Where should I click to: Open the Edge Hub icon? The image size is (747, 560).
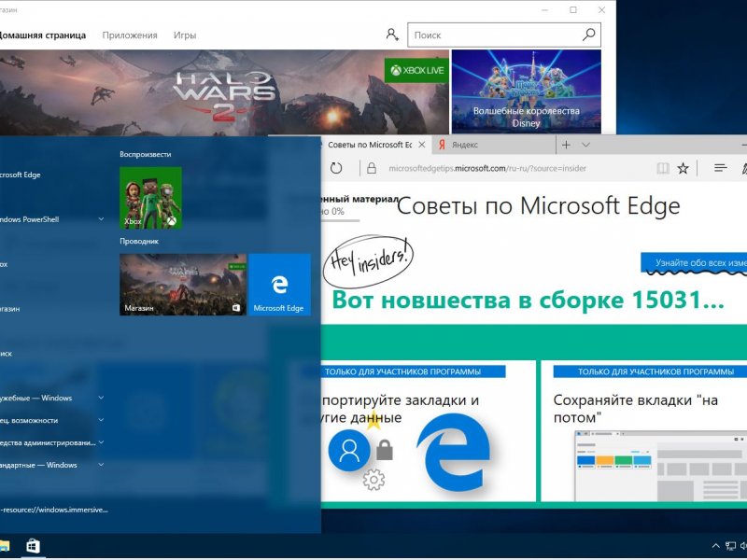720,168
